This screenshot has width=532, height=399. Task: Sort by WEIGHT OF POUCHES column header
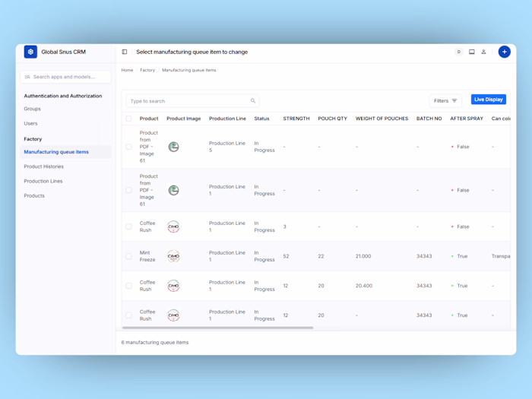point(382,119)
